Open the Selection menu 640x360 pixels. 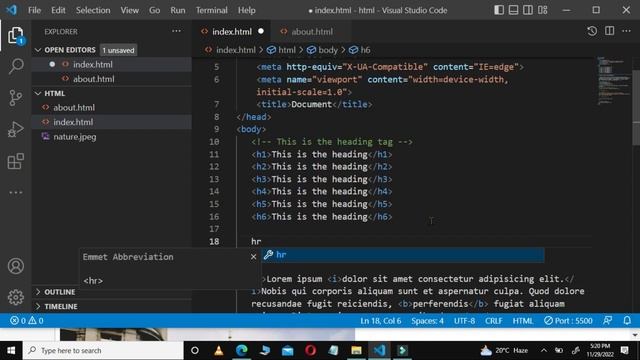[x=93, y=10]
